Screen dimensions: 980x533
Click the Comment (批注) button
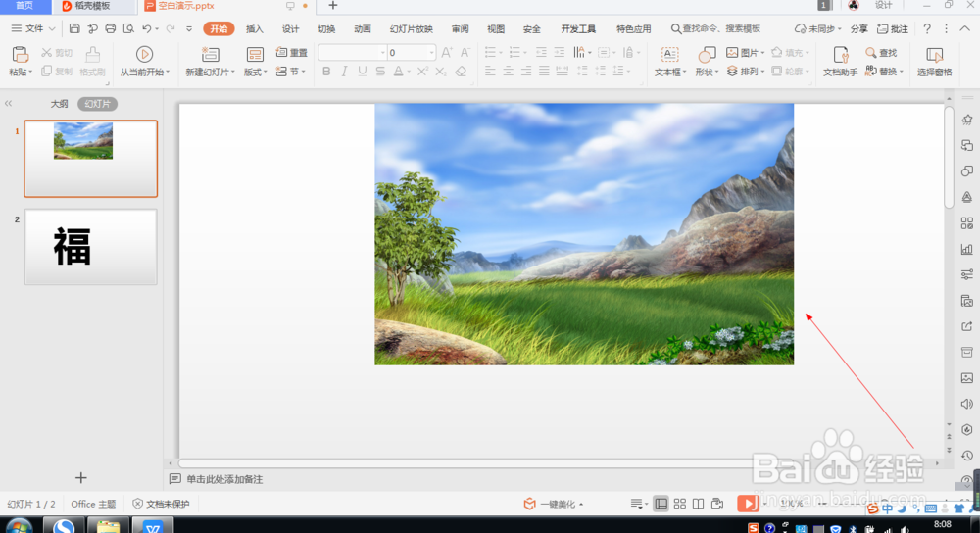[893, 28]
